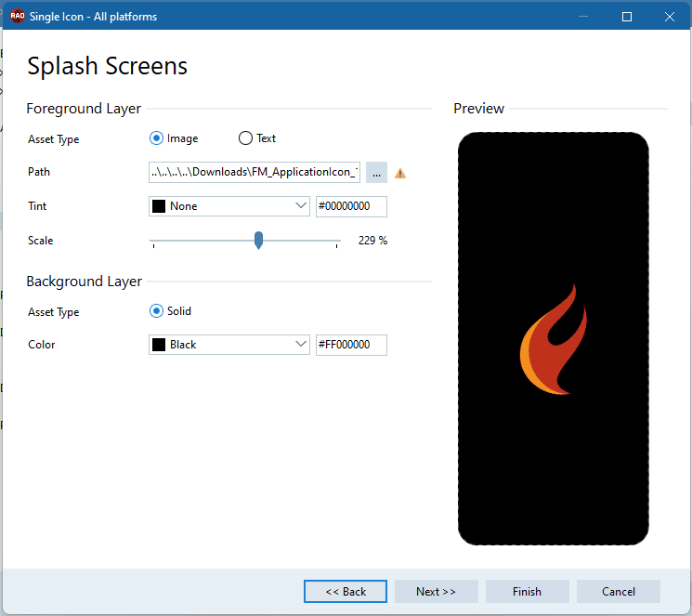Click the Background Layer section label
The width and height of the screenshot is (692, 616).
[x=84, y=282]
